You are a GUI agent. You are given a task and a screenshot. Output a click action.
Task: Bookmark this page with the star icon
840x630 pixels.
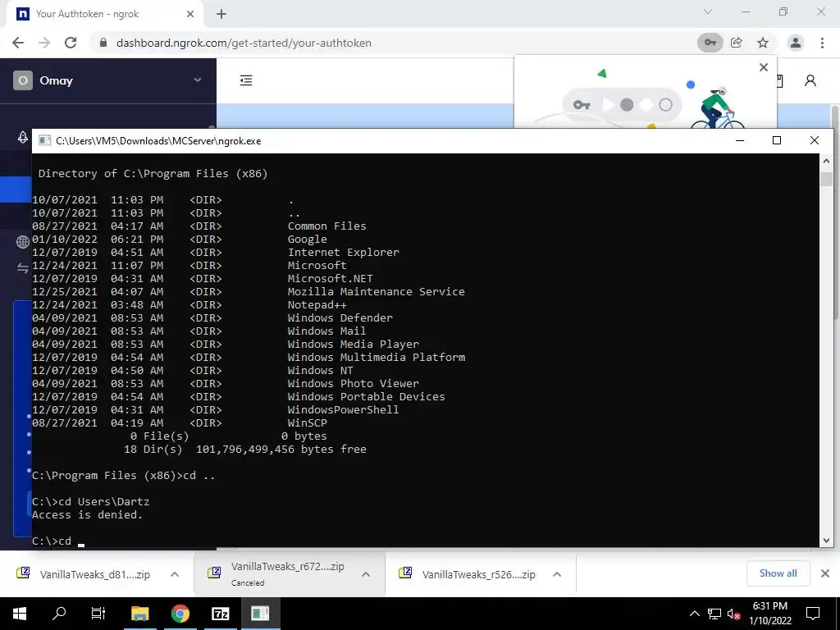[763, 43]
